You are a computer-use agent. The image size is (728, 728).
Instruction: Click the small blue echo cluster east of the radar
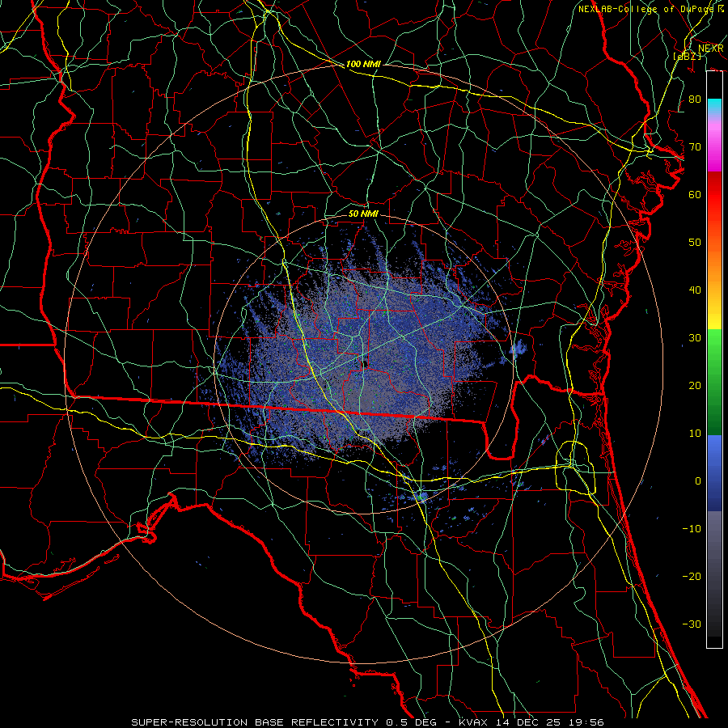(518, 347)
